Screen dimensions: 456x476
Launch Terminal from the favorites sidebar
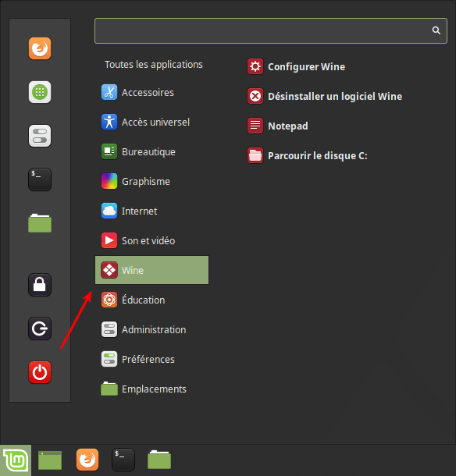[40, 179]
